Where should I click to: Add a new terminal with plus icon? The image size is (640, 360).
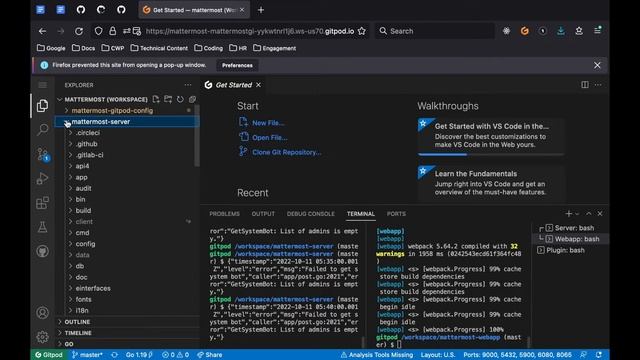569,213
